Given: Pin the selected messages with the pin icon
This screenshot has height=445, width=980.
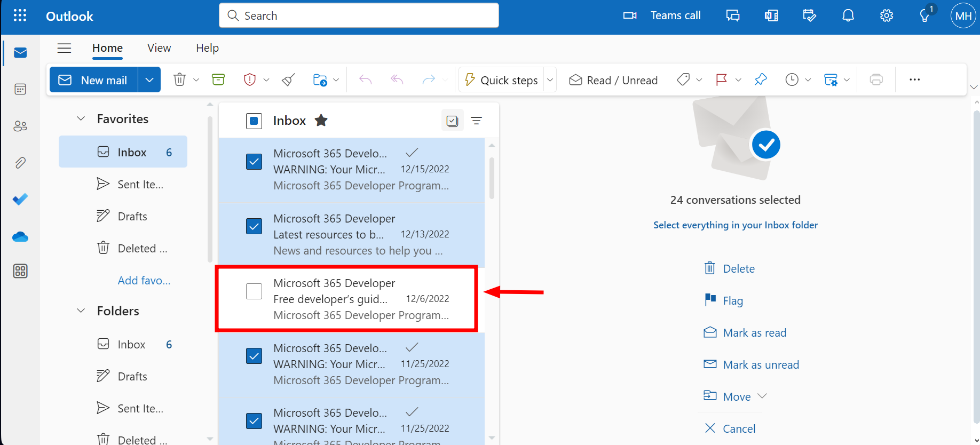Looking at the screenshot, I should (x=761, y=80).
